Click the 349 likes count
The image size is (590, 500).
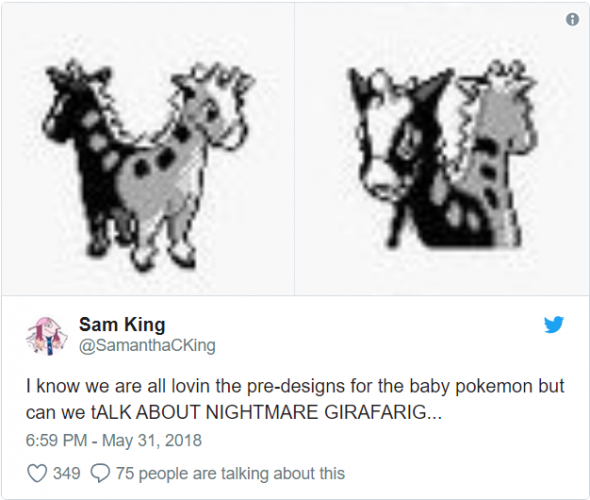pyautogui.click(x=67, y=473)
